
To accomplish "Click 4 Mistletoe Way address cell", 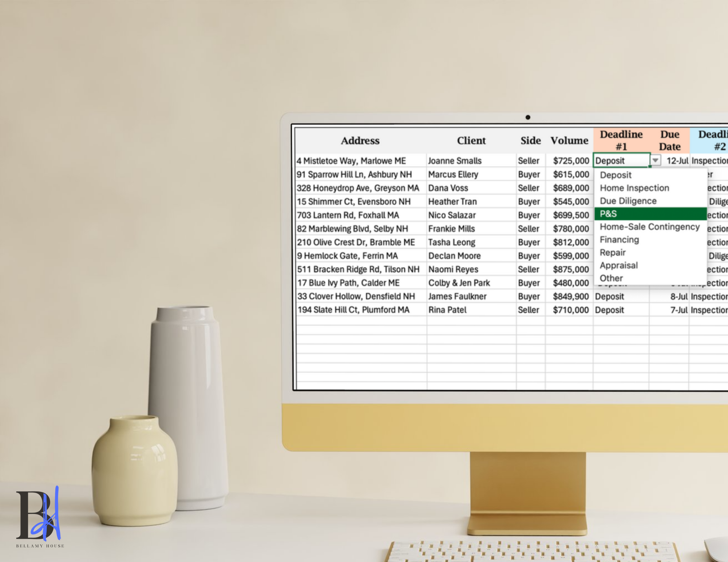I will 351,161.
